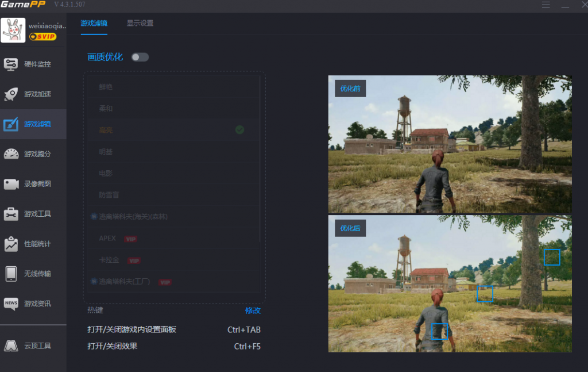Open the hamburger menu in title bar
The width and height of the screenshot is (588, 372).
(546, 5)
